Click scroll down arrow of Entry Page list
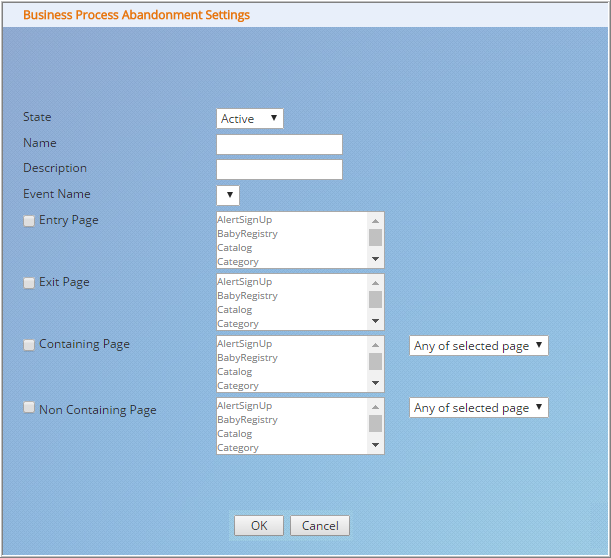 click(375, 259)
